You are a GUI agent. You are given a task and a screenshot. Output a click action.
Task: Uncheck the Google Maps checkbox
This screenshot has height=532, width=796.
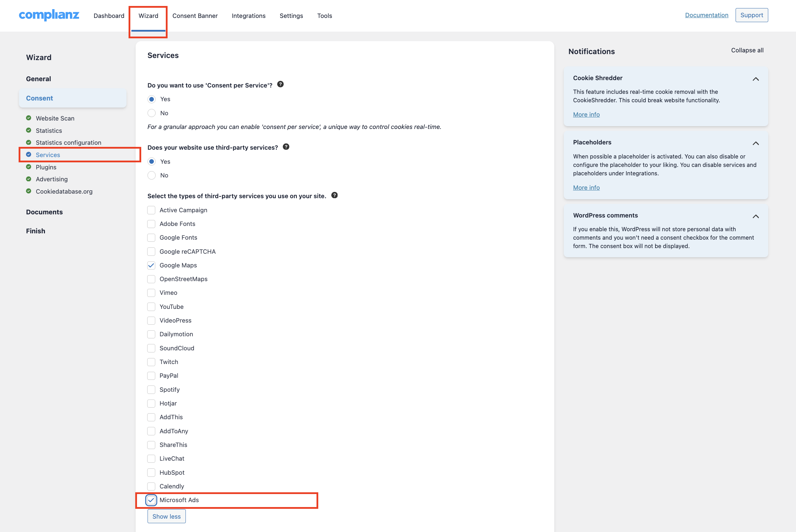point(151,265)
